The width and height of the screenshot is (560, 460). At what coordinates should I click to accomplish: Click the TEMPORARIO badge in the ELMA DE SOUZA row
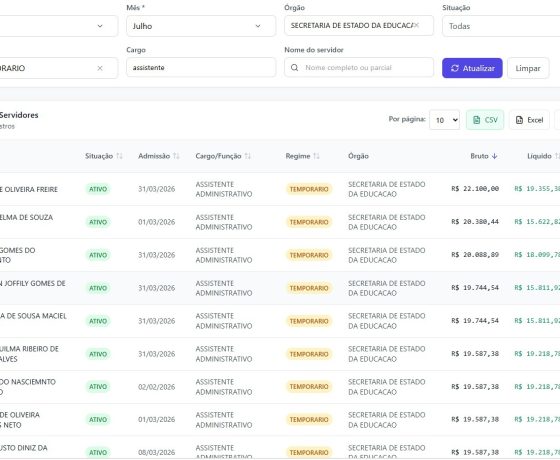click(x=309, y=222)
